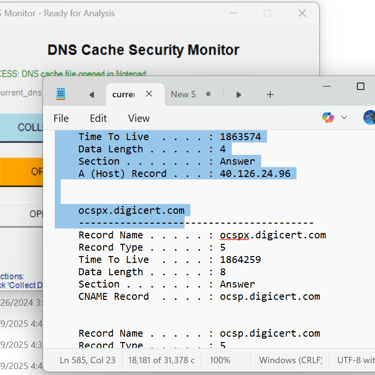
Task: Minimize the DNS Monitor window
Action: [233, 13]
